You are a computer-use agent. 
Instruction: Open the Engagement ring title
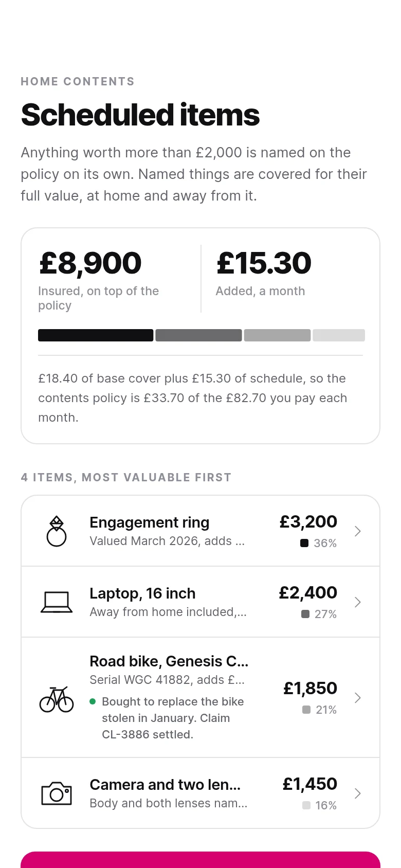pyautogui.click(x=150, y=522)
